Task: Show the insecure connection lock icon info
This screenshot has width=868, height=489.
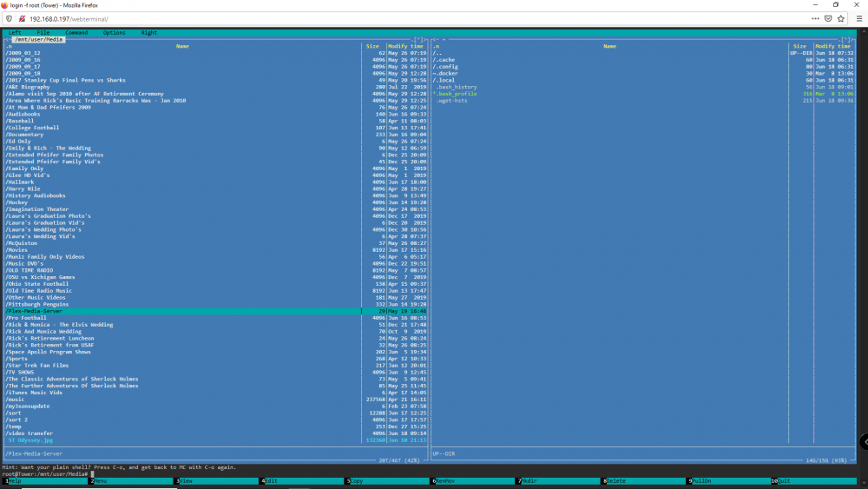Action: click(x=23, y=18)
